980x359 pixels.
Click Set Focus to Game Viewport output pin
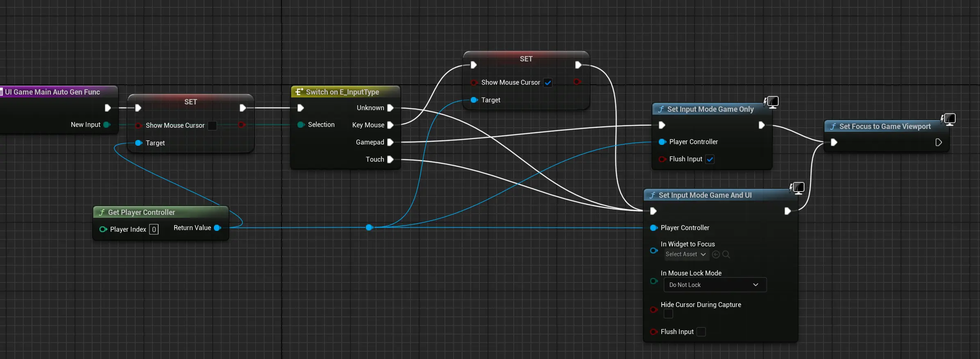[x=939, y=142]
